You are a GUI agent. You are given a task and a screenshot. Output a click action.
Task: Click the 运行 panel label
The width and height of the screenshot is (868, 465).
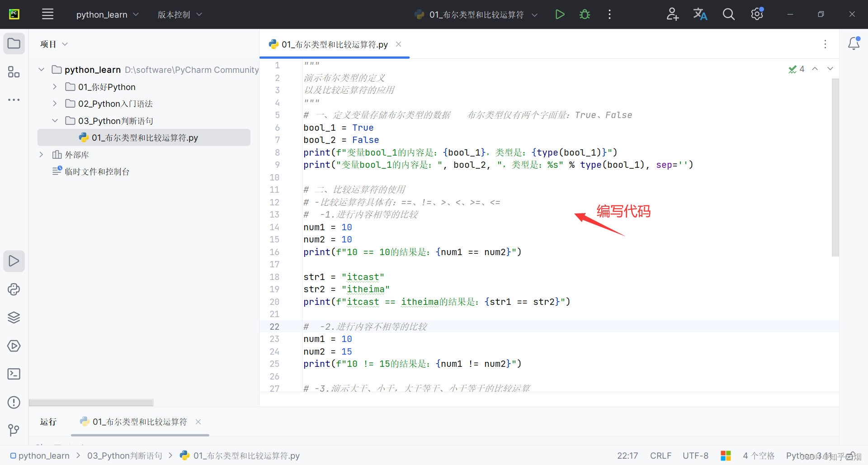(48, 422)
